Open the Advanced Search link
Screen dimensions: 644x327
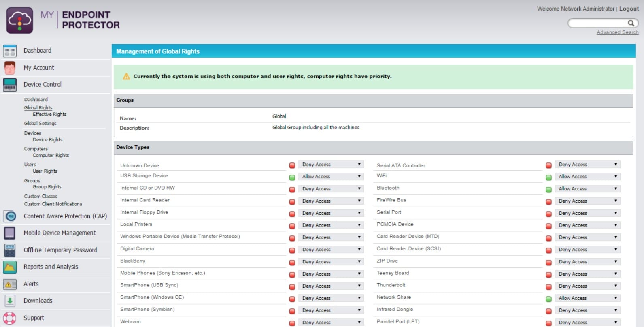pos(617,32)
